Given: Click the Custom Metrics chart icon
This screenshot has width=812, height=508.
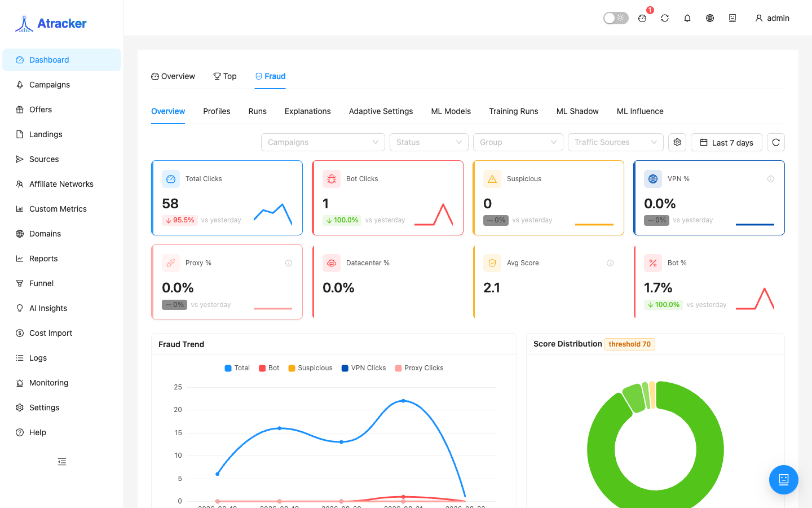Looking at the screenshot, I should [x=20, y=209].
